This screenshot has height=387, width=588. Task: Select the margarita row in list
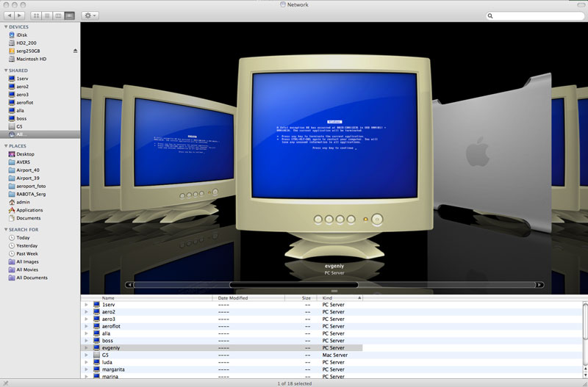point(331,369)
